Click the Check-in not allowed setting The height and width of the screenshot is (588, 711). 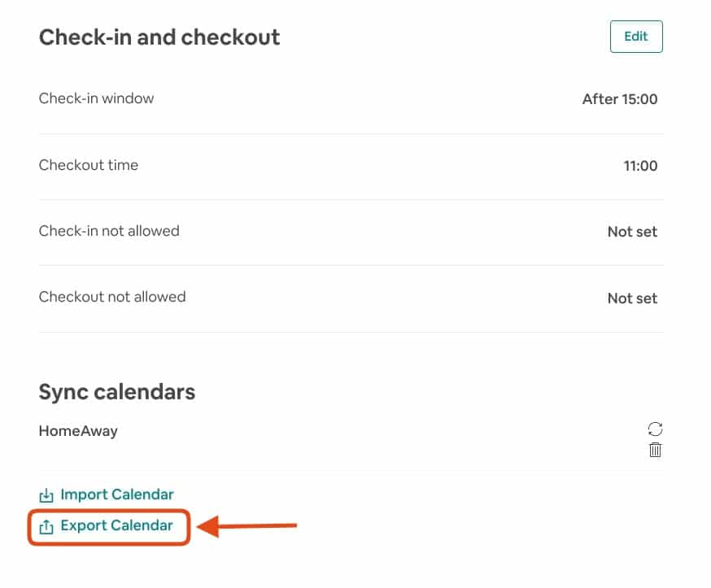point(108,231)
